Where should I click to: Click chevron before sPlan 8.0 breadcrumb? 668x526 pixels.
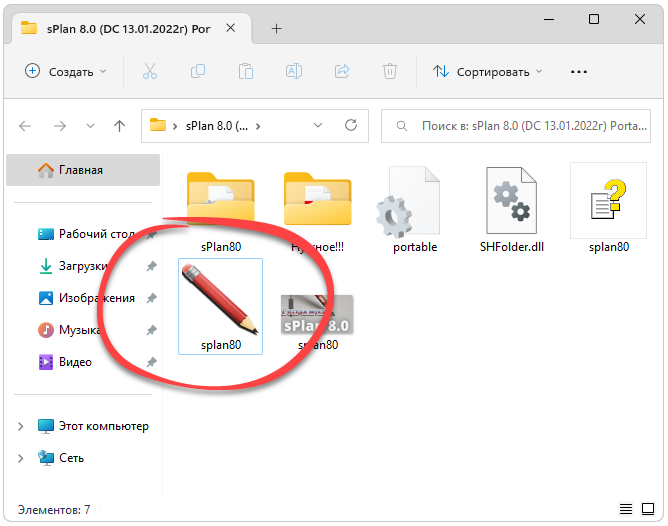click(175, 126)
